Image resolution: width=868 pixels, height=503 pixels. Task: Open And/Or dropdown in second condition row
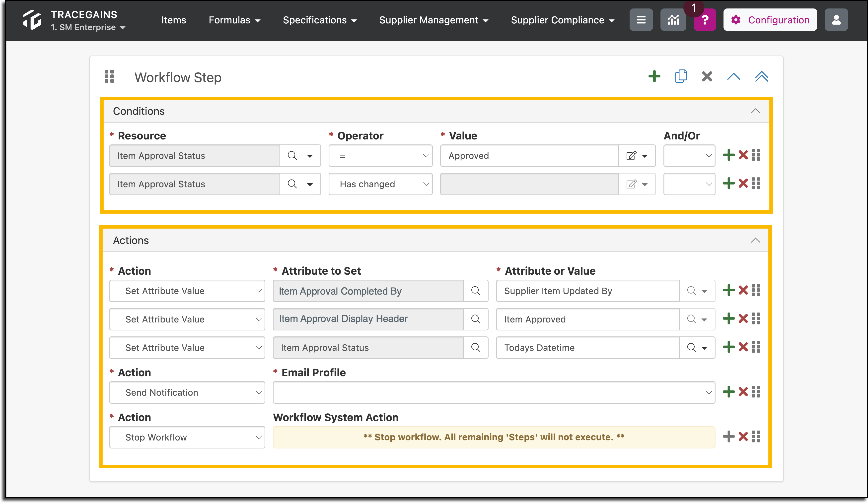point(689,184)
